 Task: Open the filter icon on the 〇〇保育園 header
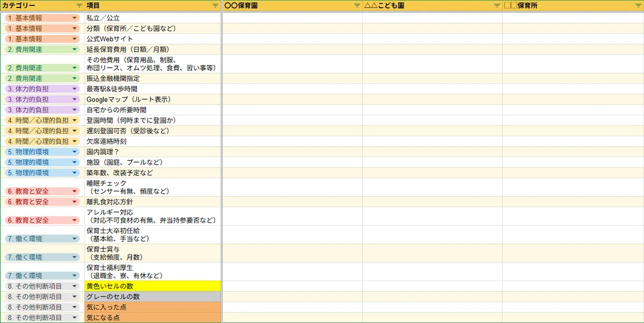click(x=357, y=5)
